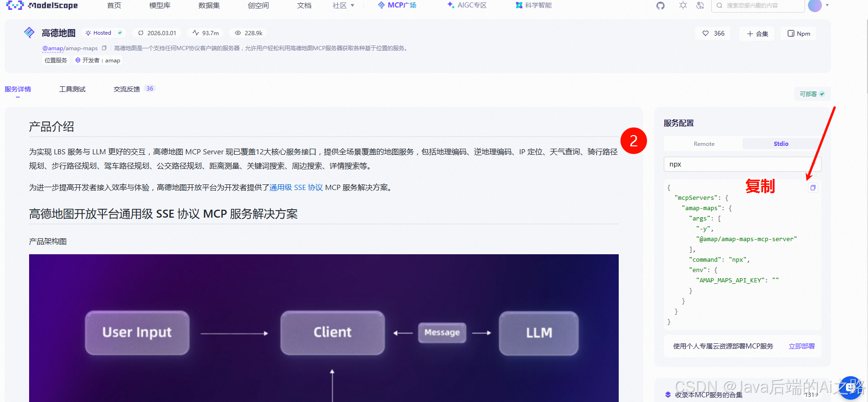Open the 创空间 studios page
The image size is (868, 402).
[258, 5]
